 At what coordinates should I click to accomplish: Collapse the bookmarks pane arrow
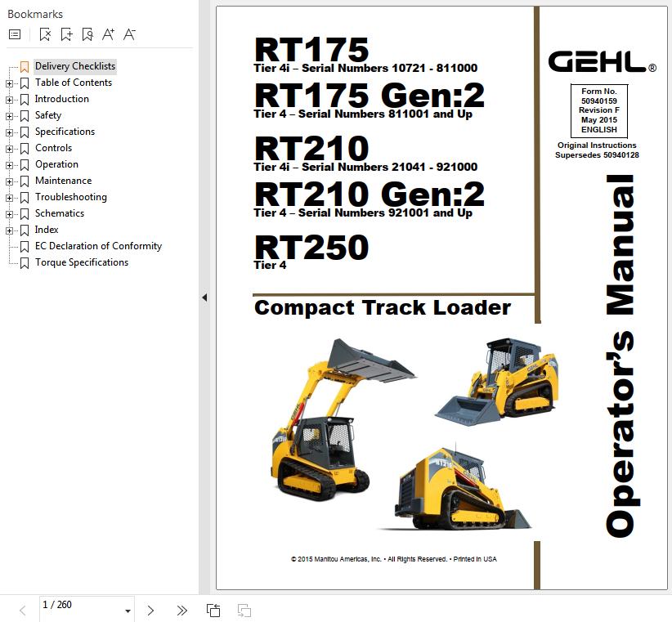[x=204, y=298]
